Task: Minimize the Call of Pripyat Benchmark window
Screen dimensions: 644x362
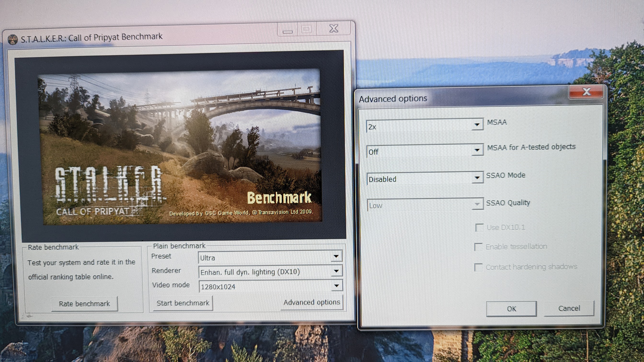Action: pos(287,31)
